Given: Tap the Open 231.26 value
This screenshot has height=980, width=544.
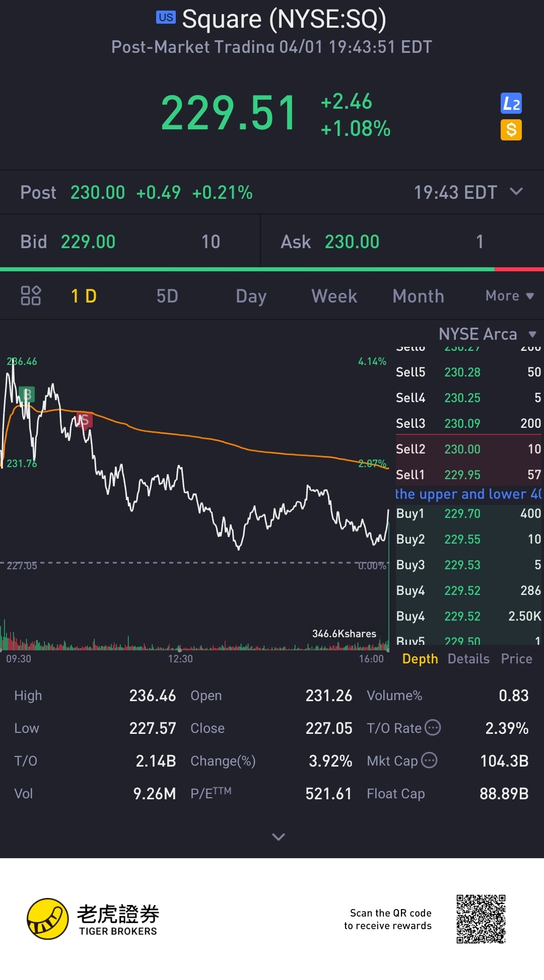Looking at the screenshot, I should [x=329, y=696].
